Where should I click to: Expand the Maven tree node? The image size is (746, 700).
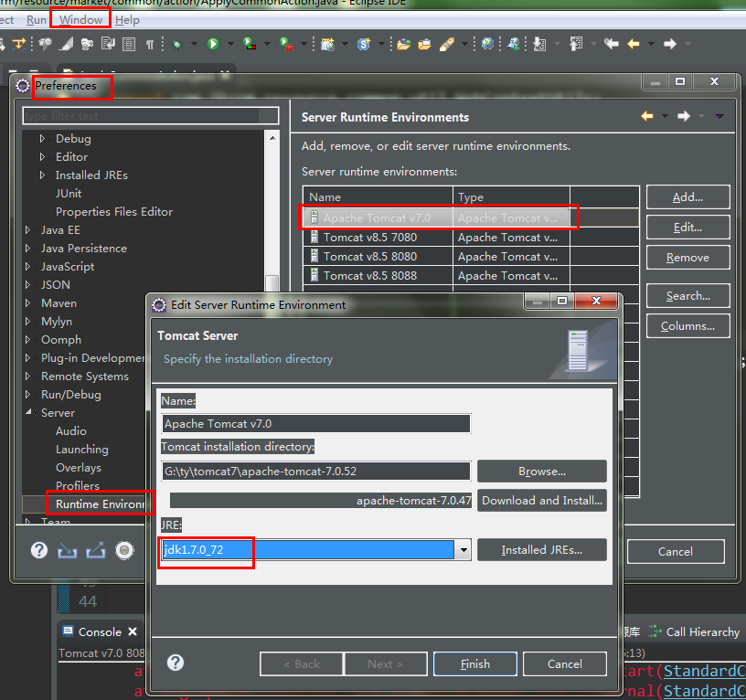click(27, 302)
